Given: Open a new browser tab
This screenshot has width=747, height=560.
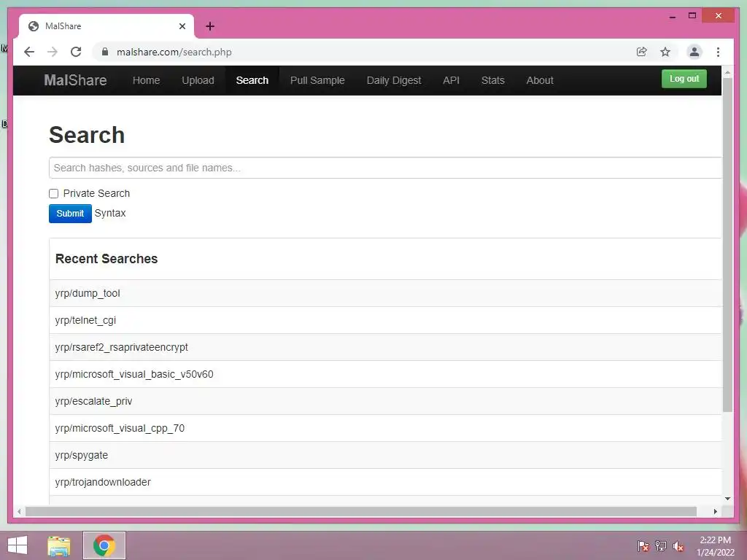Looking at the screenshot, I should [x=210, y=26].
